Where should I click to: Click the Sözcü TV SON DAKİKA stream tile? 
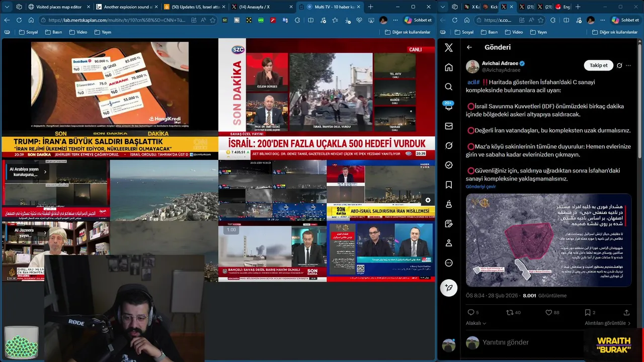(327, 100)
